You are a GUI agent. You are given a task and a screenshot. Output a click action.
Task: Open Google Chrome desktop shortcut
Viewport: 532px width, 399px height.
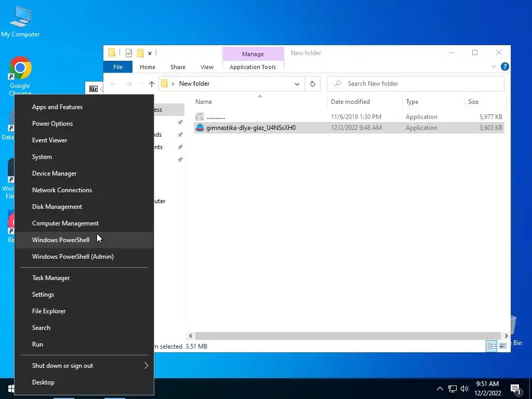click(20, 76)
